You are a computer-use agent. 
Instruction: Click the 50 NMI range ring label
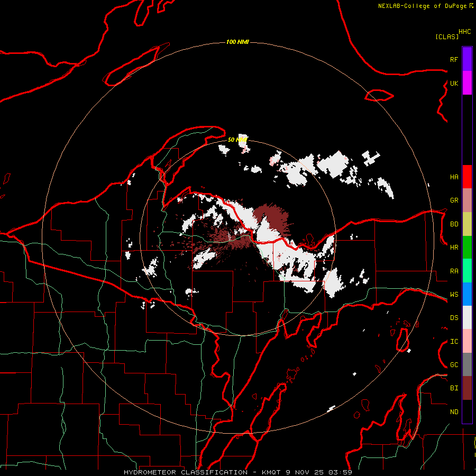(x=237, y=140)
